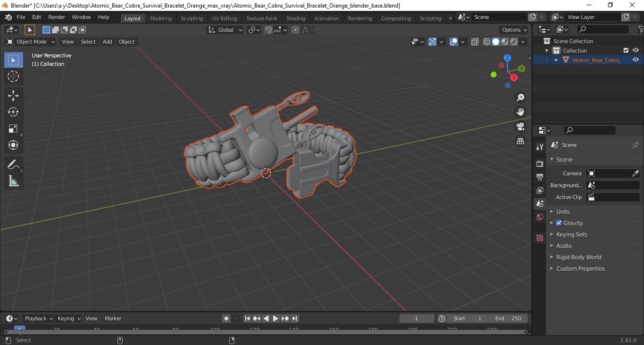Activate the 3D Cursor tool

click(x=13, y=76)
